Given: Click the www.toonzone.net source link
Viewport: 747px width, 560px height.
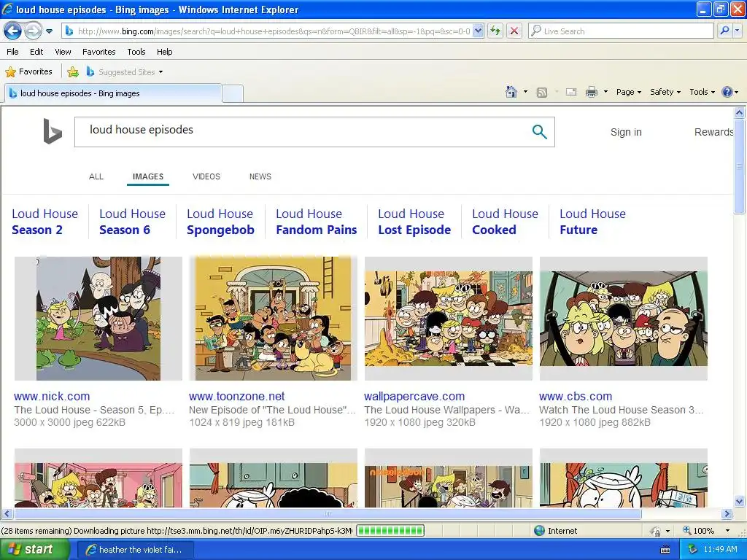Looking at the screenshot, I should coord(237,396).
